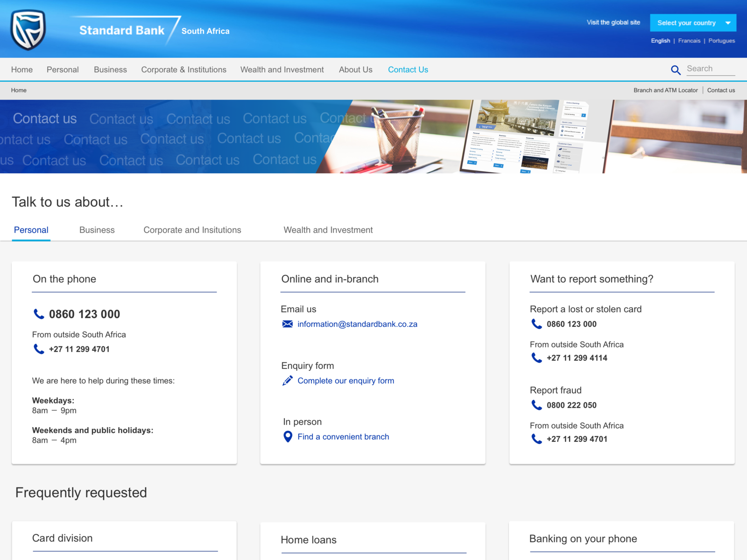This screenshot has width=747, height=560.
Task: Click the envelope icon beside Email us
Action: (x=287, y=324)
